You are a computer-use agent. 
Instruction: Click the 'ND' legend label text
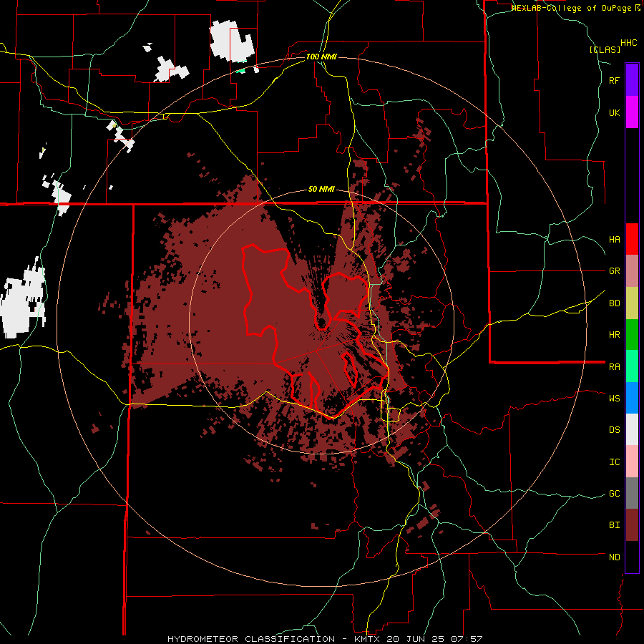614,557
